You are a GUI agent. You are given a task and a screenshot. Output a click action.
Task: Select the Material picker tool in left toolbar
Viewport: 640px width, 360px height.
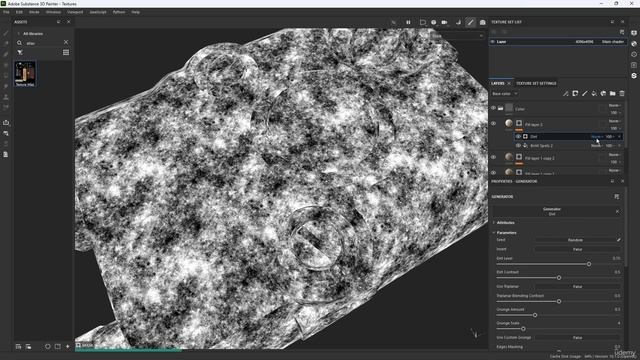click(x=6, y=108)
